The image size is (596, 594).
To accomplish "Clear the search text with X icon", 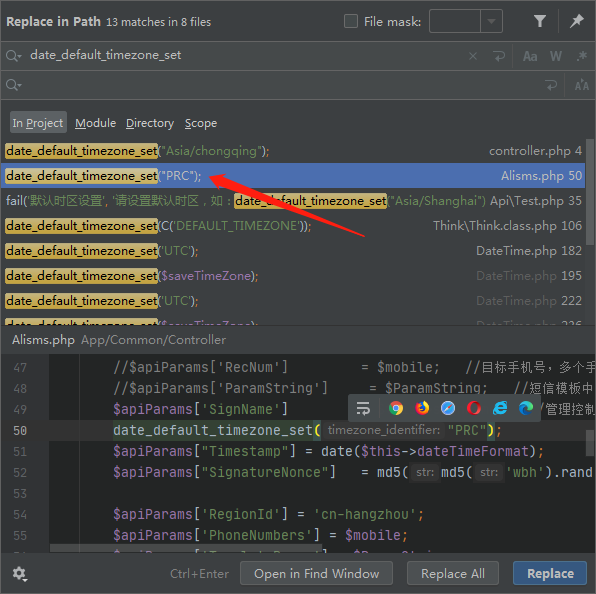I will 473,56.
